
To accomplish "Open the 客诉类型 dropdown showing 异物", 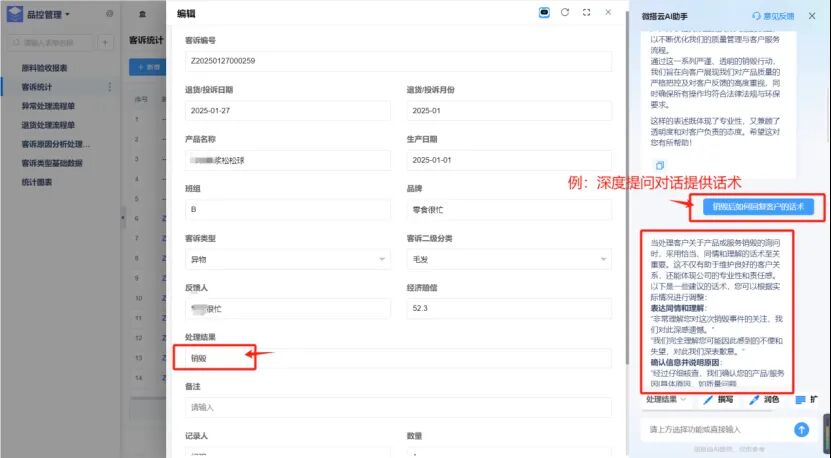I will [288, 259].
